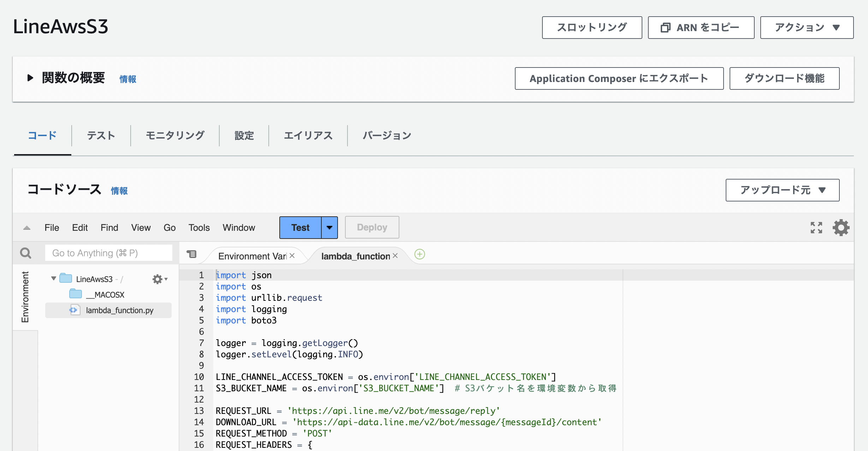Click the search magnifier icon

click(x=26, y=253)
